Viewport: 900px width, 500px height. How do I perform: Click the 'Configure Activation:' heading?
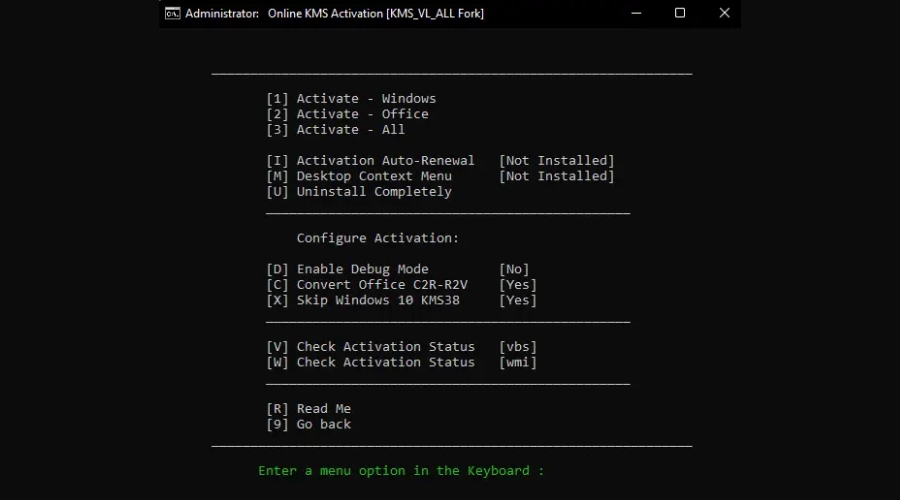tap(378, 238)
